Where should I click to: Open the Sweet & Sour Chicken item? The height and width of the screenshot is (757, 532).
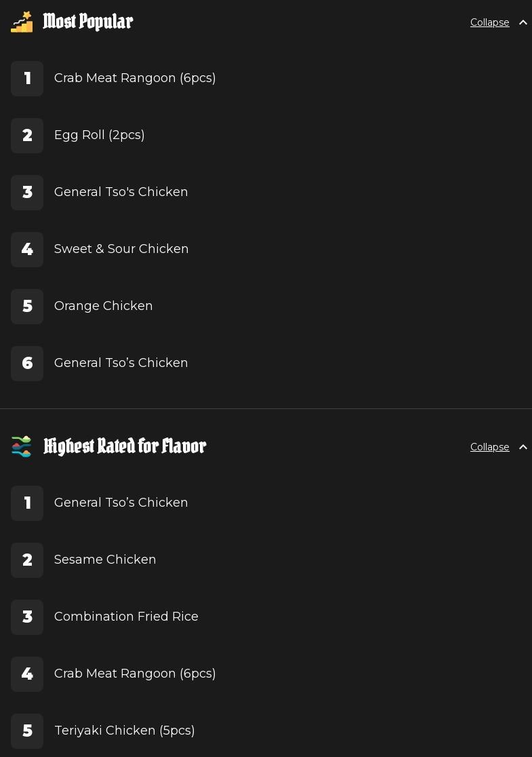click(x=121, y=249)
